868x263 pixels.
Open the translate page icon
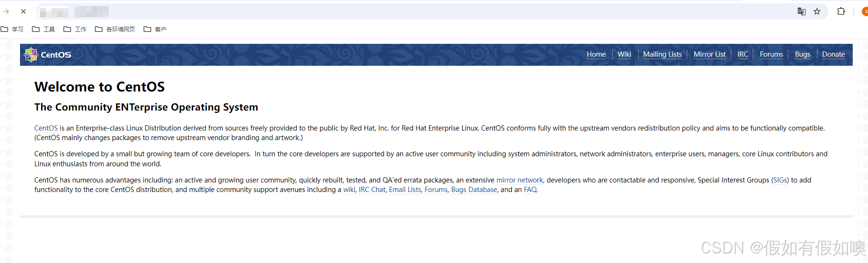(x=802, y=11)
